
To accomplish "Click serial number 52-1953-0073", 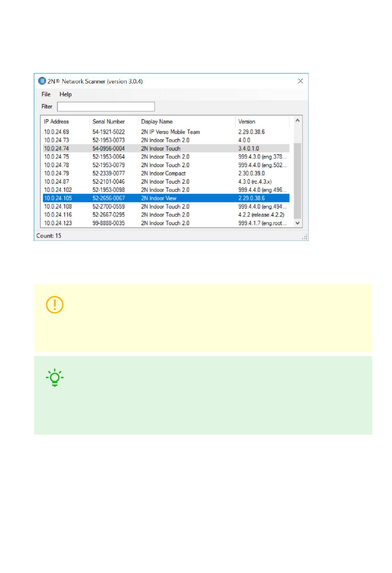I will (x=109, y=140).
